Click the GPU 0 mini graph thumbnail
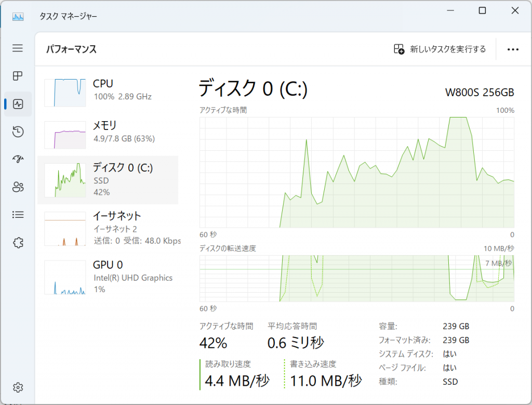This screenshot has width=532, height=405. pyautogui.click(x=65, y=277)
